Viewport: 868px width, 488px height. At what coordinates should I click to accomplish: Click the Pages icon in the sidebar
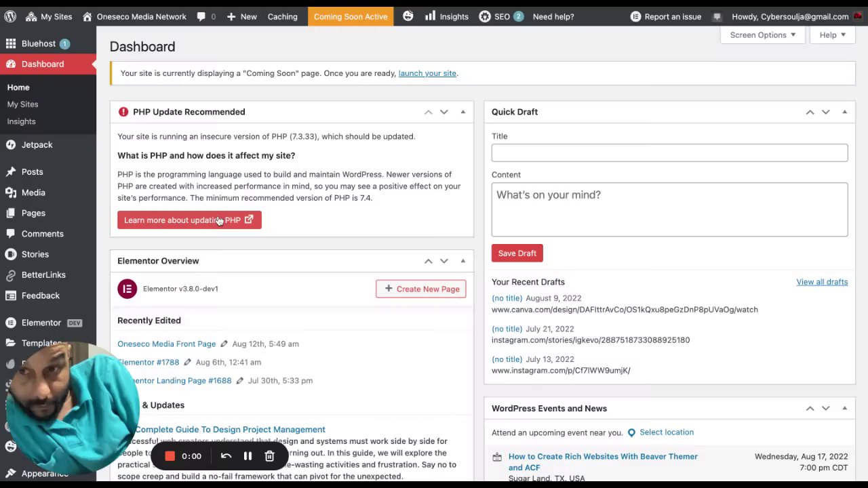tap(11, 213)
